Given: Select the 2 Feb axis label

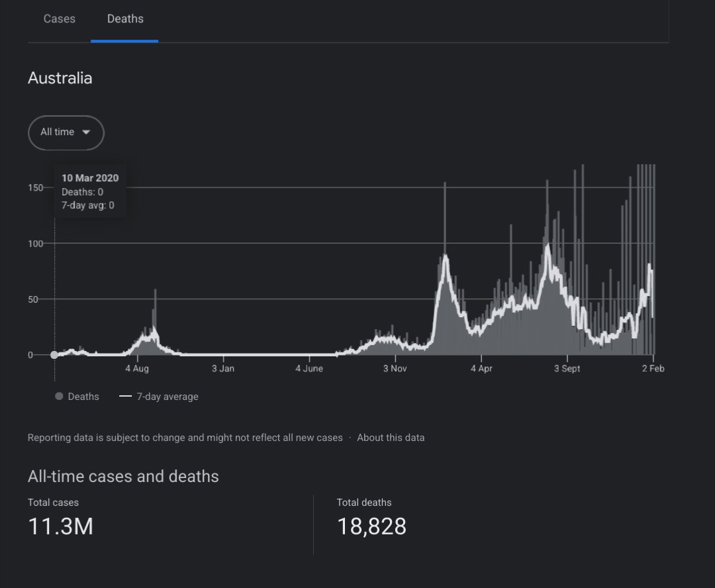Looking at the screenshot, I should (653, 368).
